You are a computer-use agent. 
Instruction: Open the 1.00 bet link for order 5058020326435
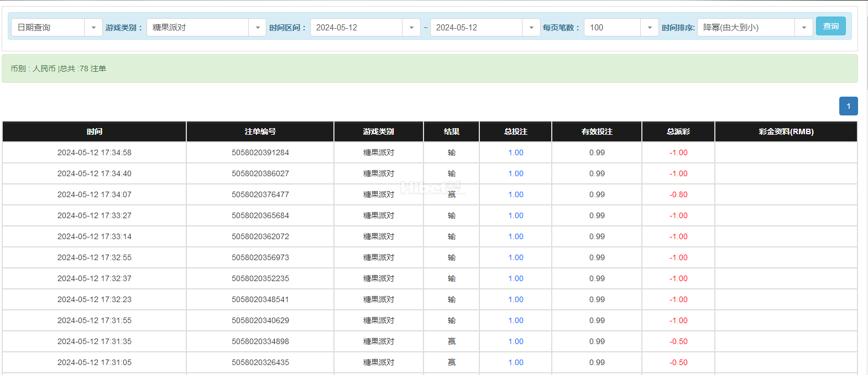coord(516,362)
